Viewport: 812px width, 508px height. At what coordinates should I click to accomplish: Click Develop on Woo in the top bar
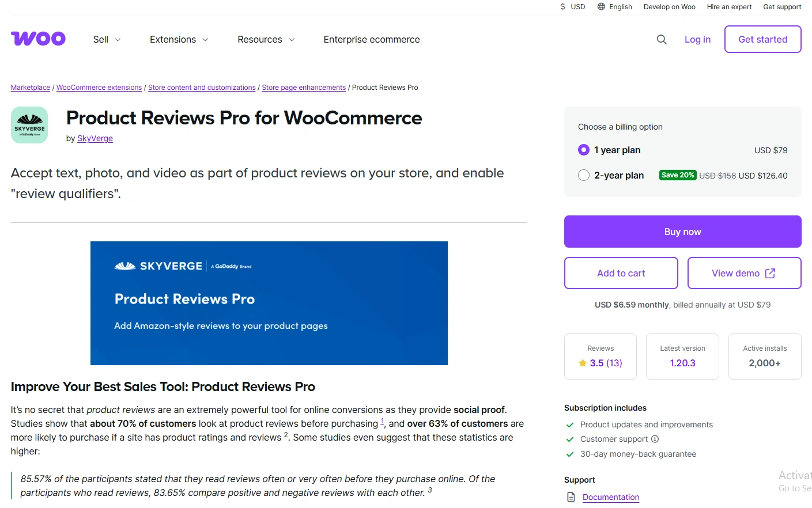(669, 7)
